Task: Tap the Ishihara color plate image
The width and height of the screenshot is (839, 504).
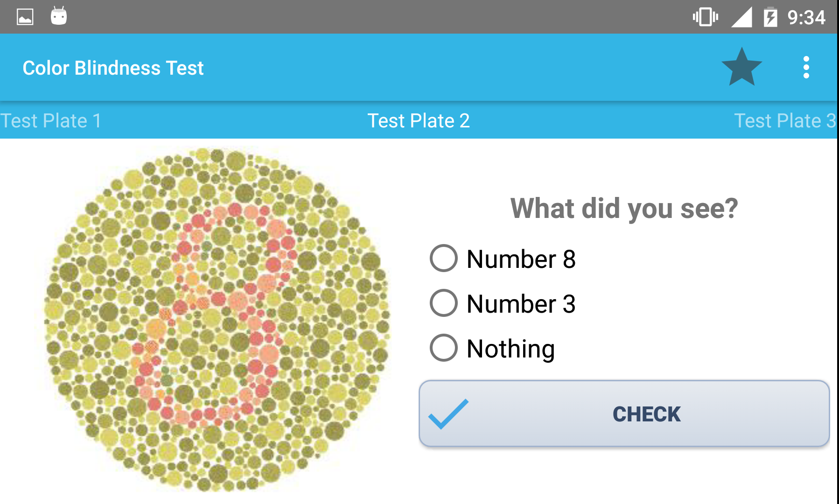Action: (x=217, y=320)
